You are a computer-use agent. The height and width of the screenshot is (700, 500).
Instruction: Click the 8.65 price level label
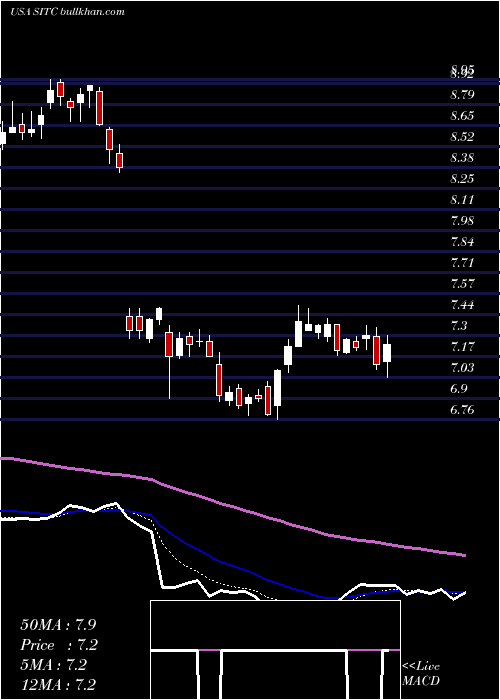click(462, 116)
